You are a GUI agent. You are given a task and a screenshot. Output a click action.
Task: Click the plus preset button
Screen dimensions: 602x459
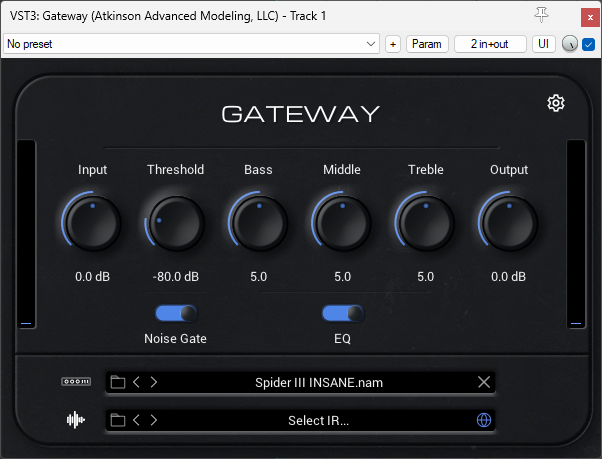point(393,44)
